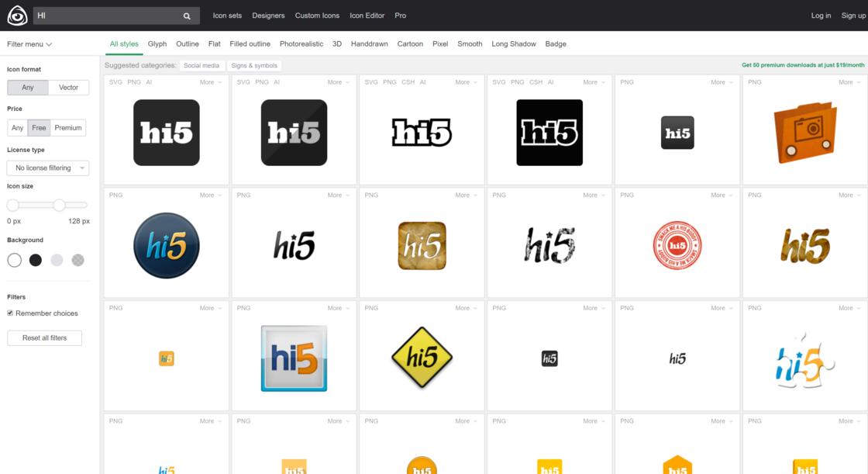Image resolution: width=868 pixels, height=474 pixels.
Task: Open the blue-framed hi5 tile icon
Action: (x=294, y=358)
